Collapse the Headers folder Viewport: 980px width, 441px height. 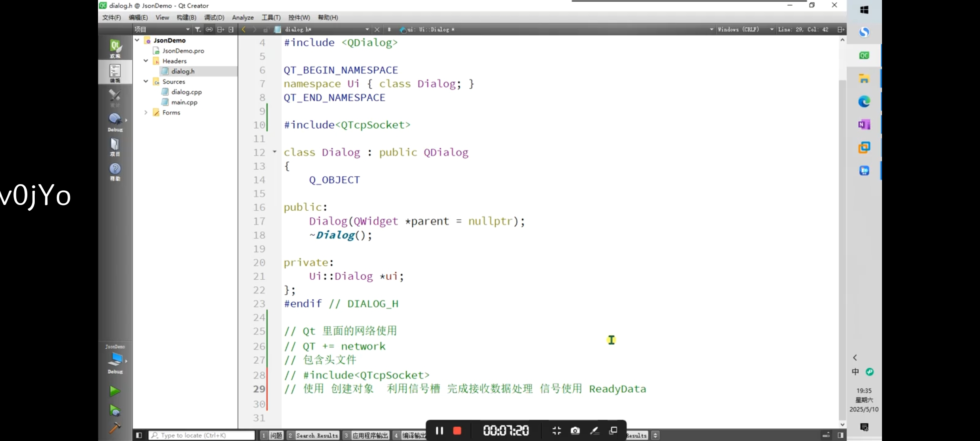(146, 61)
